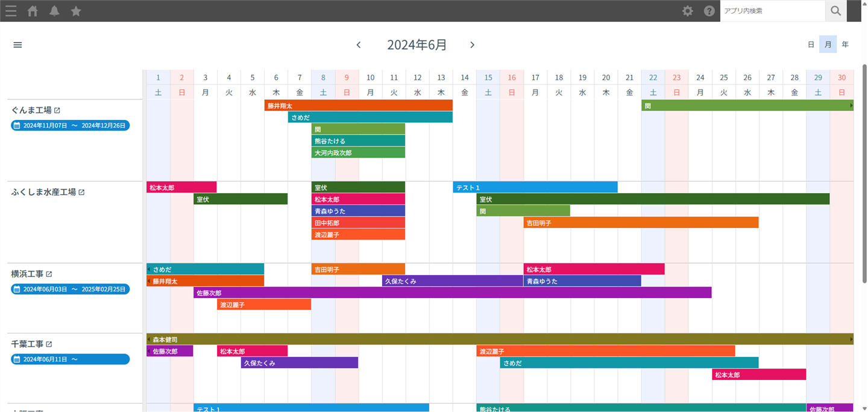Click in the アプリ内検索 search field

(x=772, y=11)
